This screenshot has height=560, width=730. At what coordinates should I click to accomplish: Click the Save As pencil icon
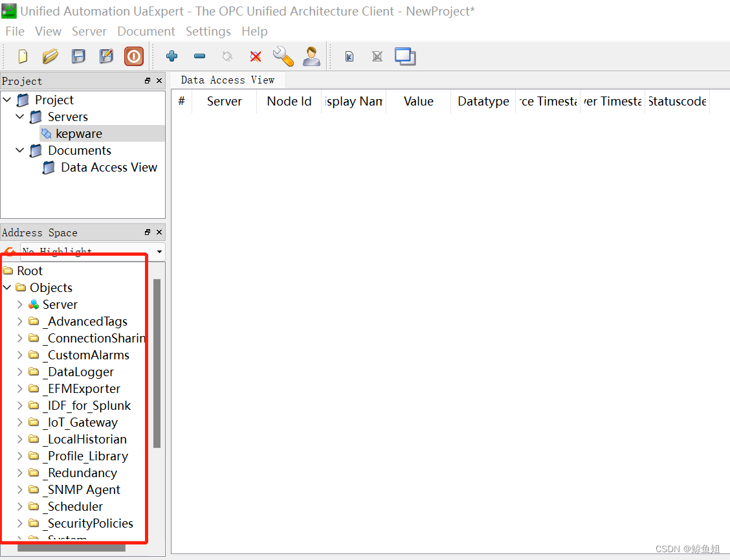[106, 56]
